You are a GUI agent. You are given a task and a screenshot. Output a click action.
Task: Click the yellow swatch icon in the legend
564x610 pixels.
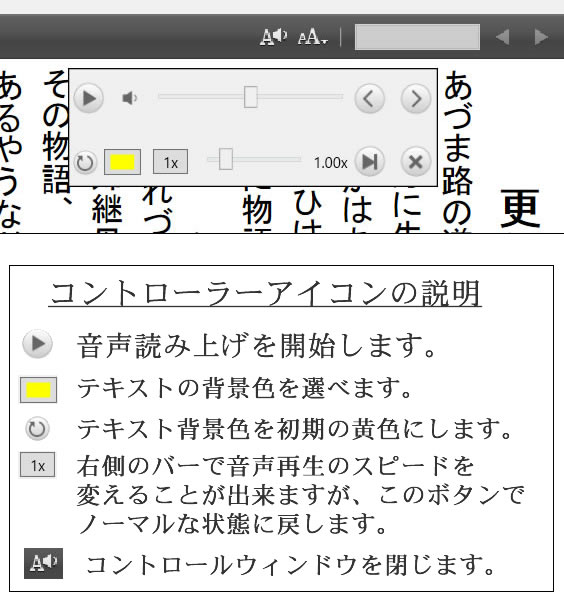39,389
